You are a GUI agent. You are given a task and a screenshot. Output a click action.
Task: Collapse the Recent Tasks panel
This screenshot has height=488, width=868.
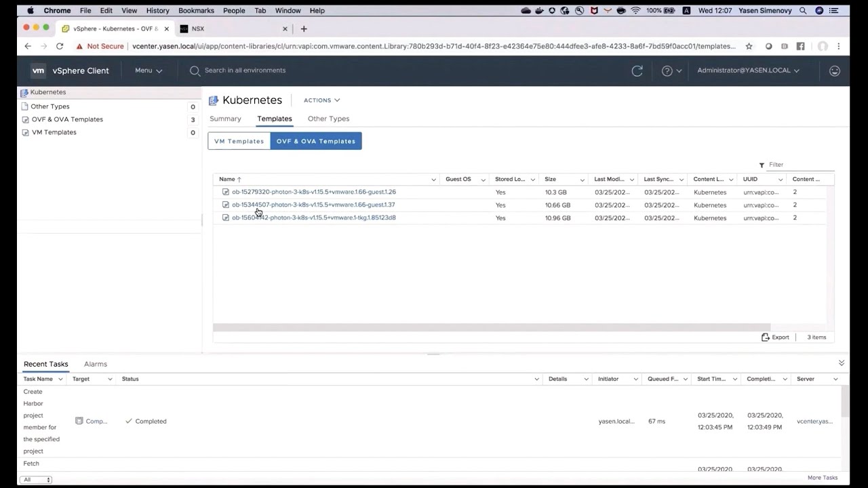click(x=842, y=363)
